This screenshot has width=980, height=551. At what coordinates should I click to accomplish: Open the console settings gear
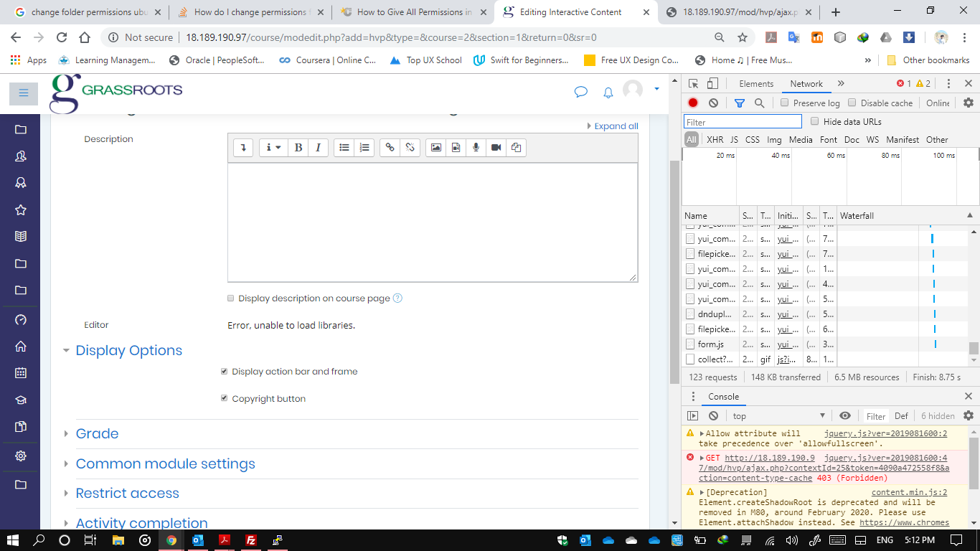969,416
